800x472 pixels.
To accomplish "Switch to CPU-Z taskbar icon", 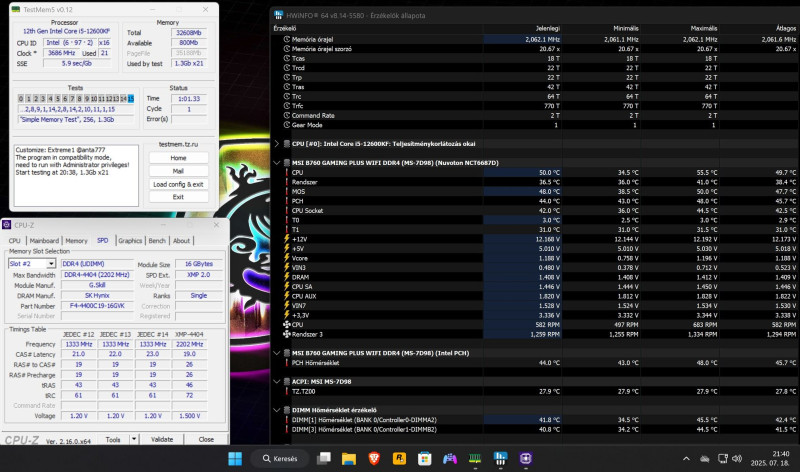I will [x=526, y=459].
